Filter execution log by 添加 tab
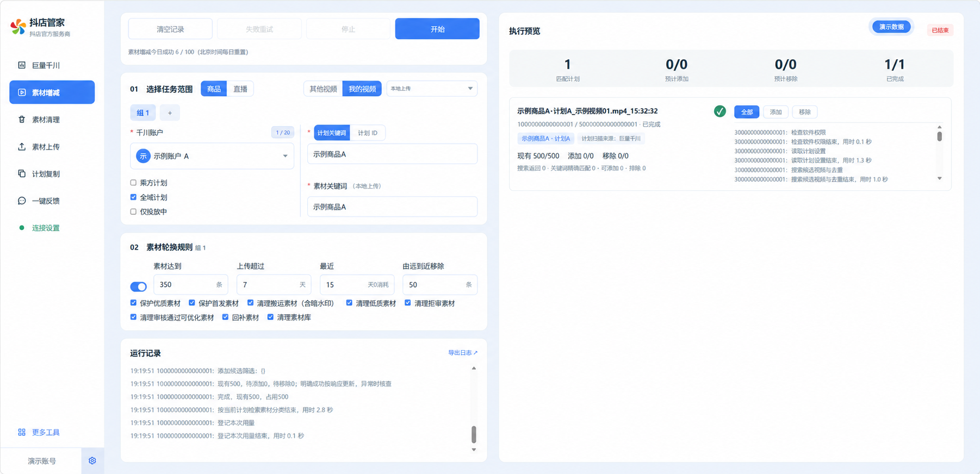Image resolution: width=980 pixels, height=474 pixels. pyautogui.click(x=776, y=112)
